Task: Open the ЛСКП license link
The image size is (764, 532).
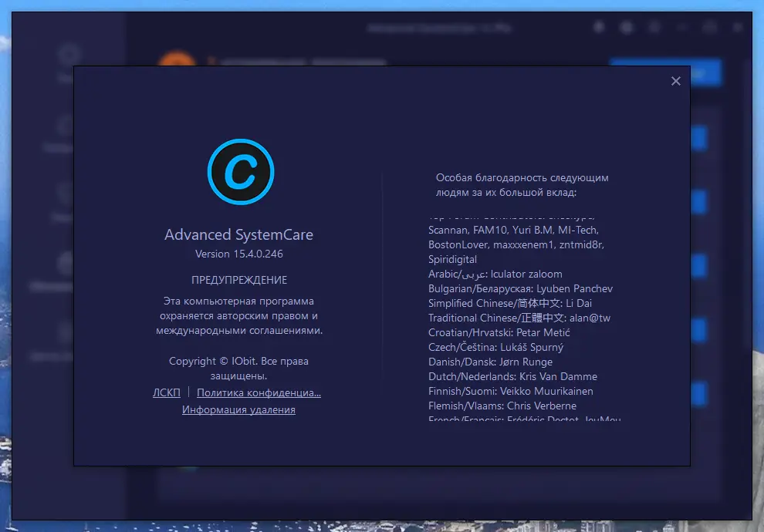Action: (x=166, y=392)
